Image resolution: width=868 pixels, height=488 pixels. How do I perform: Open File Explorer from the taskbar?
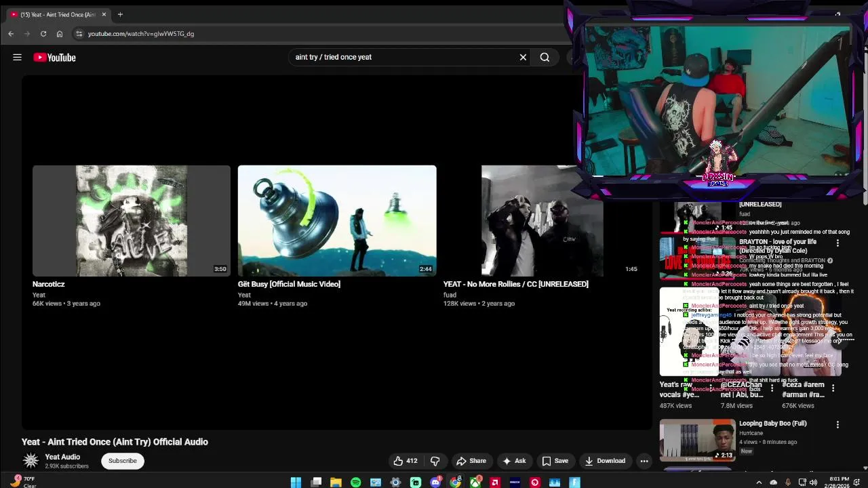click(x=336, y=483)
